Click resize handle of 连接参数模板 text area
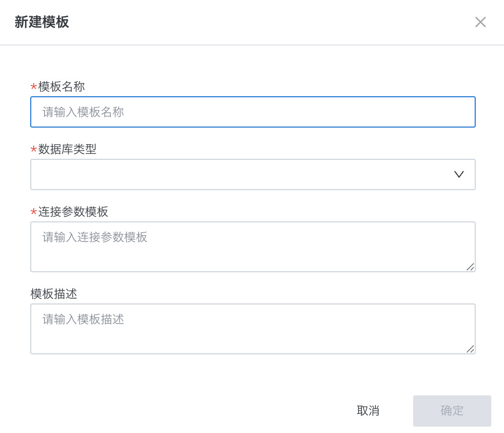The height and width of the screenshot is (433, 504). (470, 267)
